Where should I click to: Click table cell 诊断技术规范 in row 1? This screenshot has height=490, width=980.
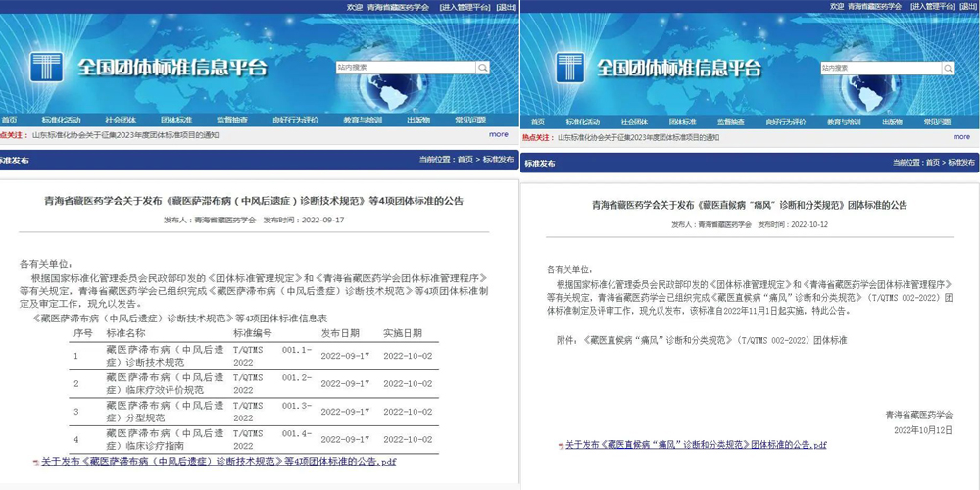point(164,356)
